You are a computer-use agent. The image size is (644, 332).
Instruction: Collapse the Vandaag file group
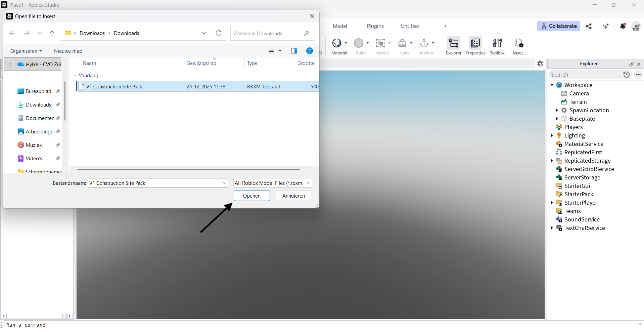(75, 75)
